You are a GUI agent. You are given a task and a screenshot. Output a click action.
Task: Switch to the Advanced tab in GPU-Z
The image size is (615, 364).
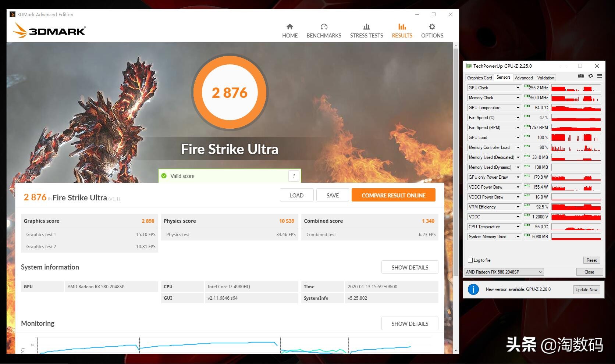524,78
